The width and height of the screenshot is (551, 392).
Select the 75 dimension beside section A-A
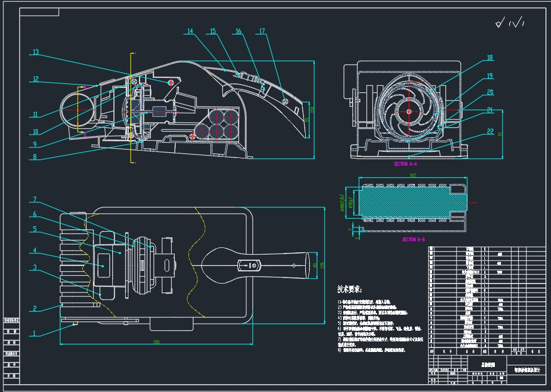point(500,134)
